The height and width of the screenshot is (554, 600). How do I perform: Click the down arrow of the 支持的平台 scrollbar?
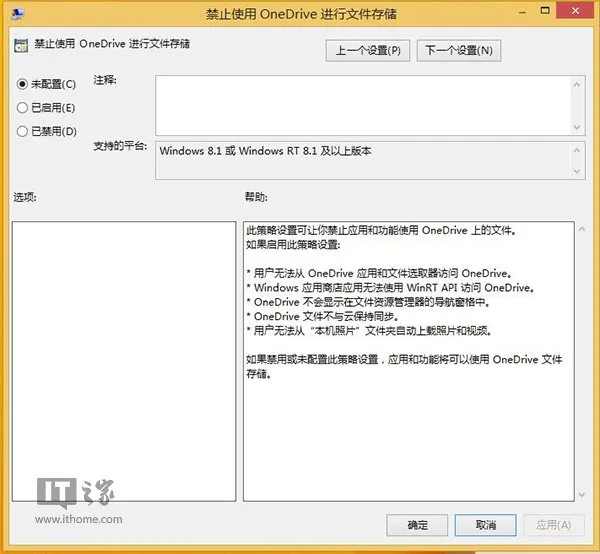(577, 171)
